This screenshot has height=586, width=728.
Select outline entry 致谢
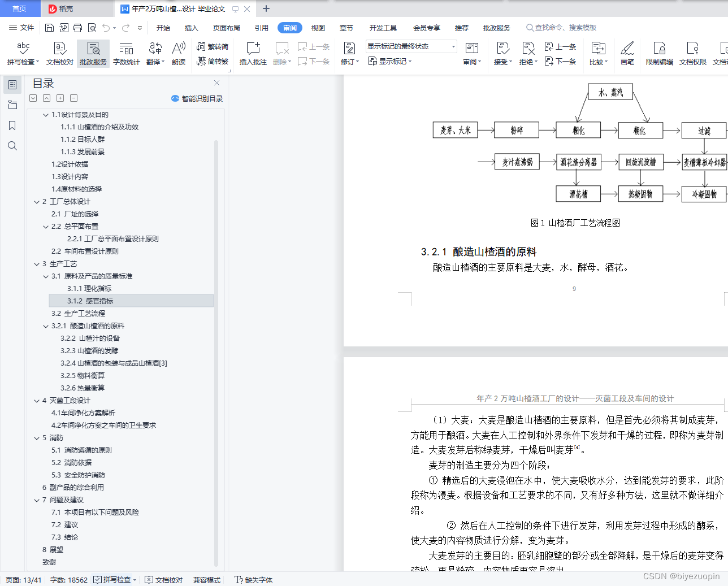49,562
